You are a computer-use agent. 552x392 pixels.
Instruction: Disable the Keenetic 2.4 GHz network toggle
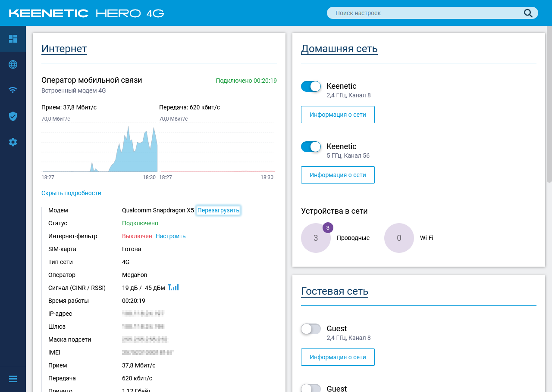tap(311, 86)
